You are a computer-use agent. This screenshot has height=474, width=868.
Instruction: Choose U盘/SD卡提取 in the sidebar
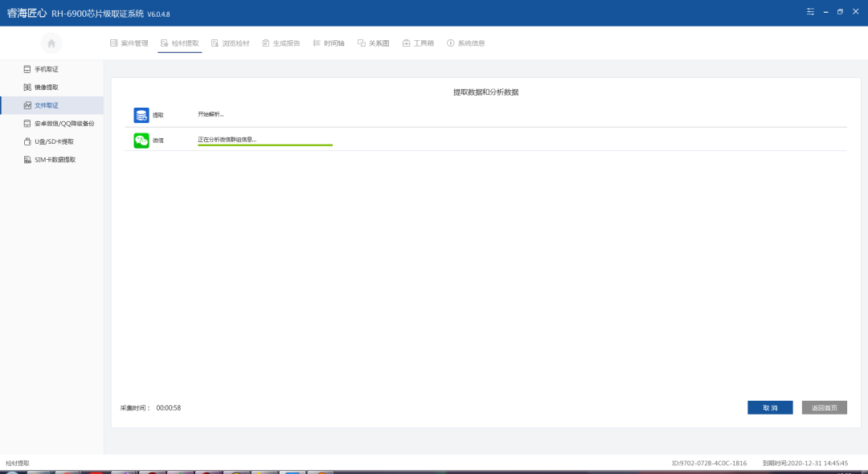pyautogui.click(x=51, y=141)
